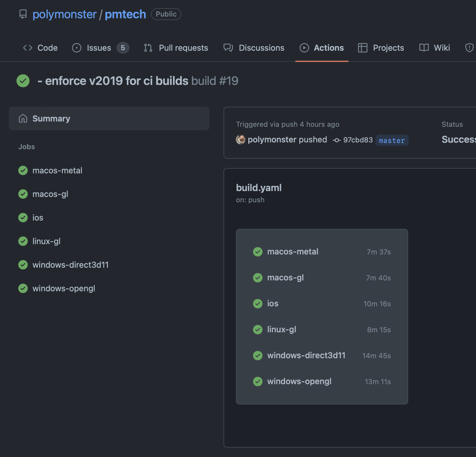Click the Discussions speech-bubble icon

(228, 48)
